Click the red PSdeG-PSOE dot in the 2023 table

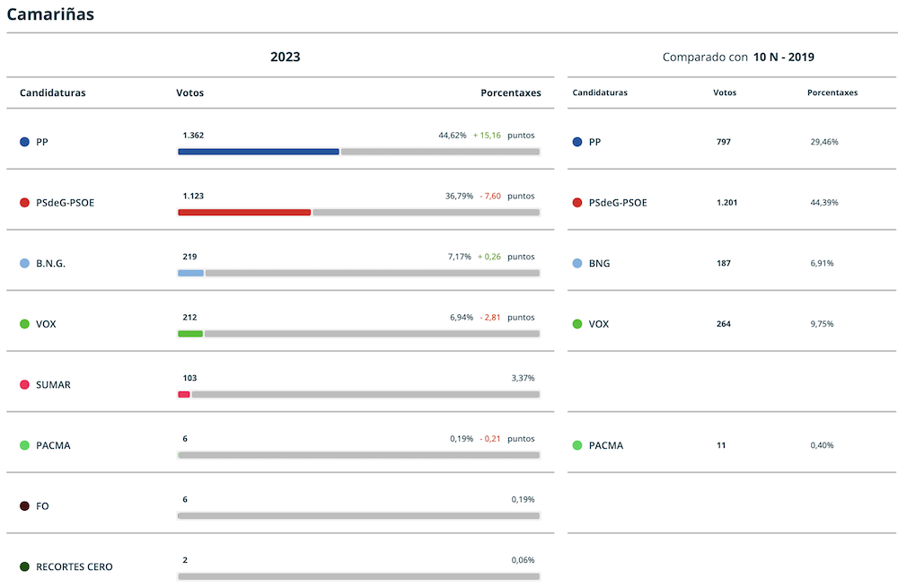click(24, 203)
